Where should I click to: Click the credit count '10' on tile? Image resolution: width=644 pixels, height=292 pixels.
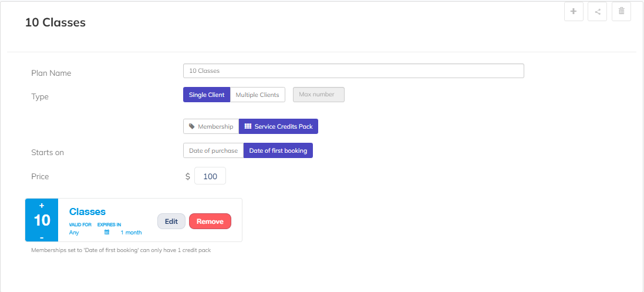(x=42, y=221)
